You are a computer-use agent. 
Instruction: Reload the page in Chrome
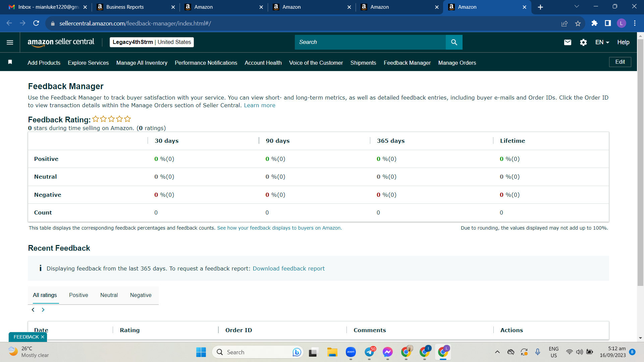click(x=36, y=23)
